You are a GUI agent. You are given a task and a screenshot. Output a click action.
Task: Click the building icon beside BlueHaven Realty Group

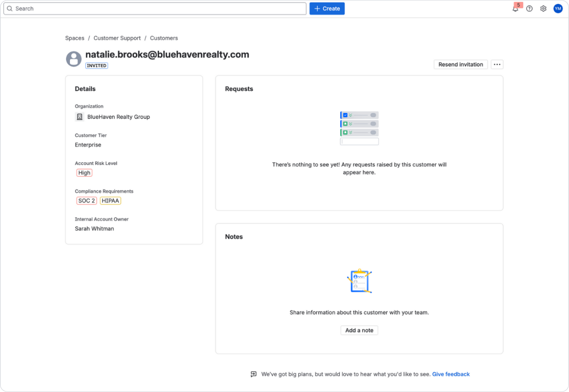tap(79, 117)
